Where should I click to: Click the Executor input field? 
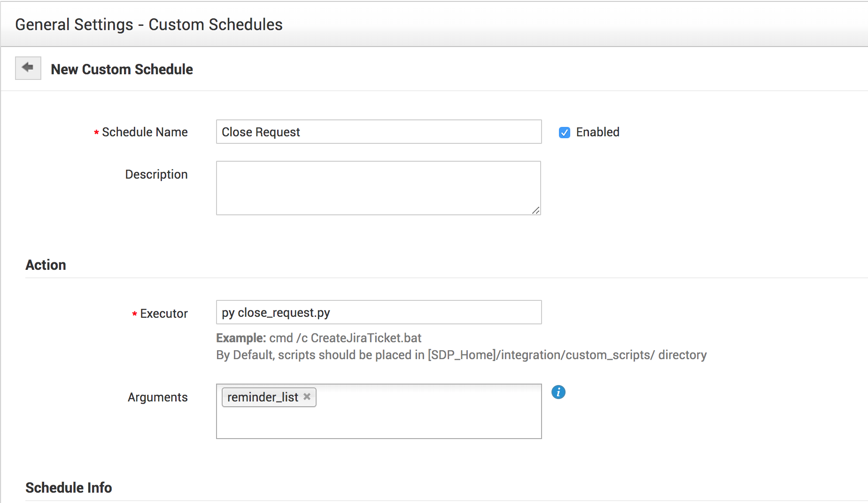click(x=379, y=313)
